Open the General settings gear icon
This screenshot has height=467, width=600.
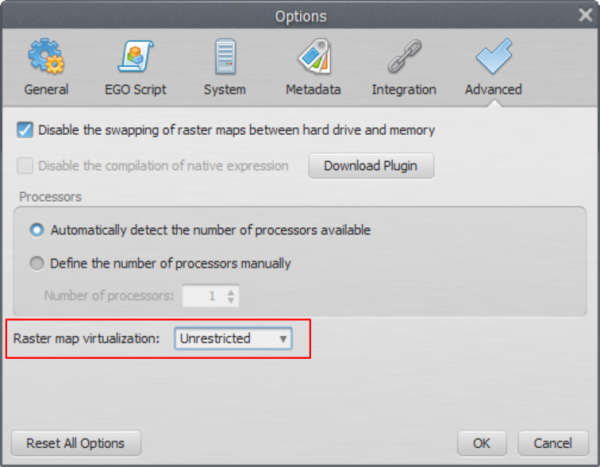pos(46,56)
